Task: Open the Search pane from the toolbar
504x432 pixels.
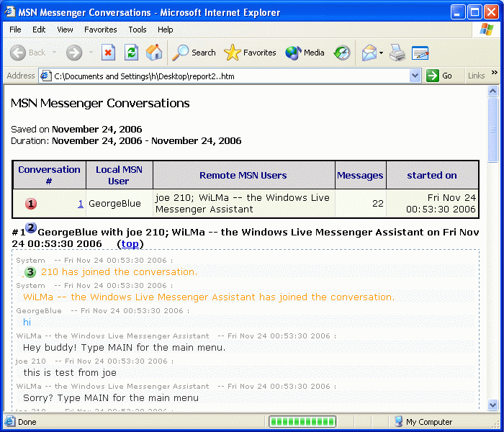Action: click(x=194, y=53)
